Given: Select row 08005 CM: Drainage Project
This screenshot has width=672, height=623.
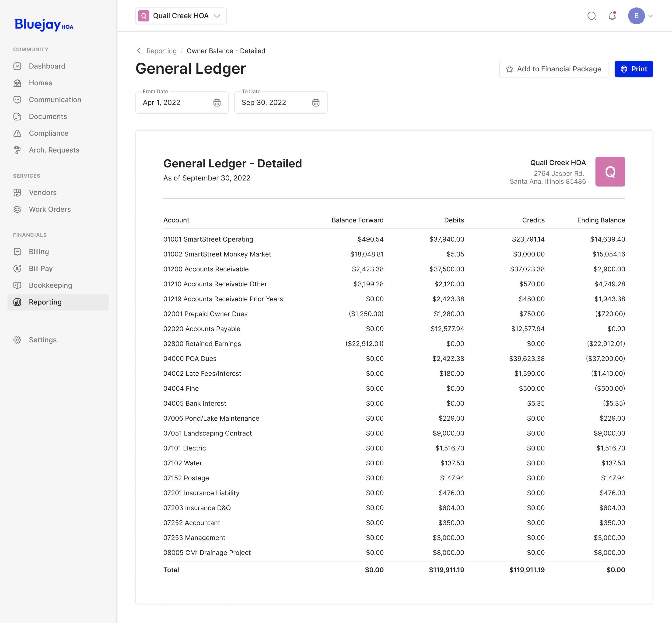Looking at the screenshot, I should pyautogui.click(x=394, y=553).
